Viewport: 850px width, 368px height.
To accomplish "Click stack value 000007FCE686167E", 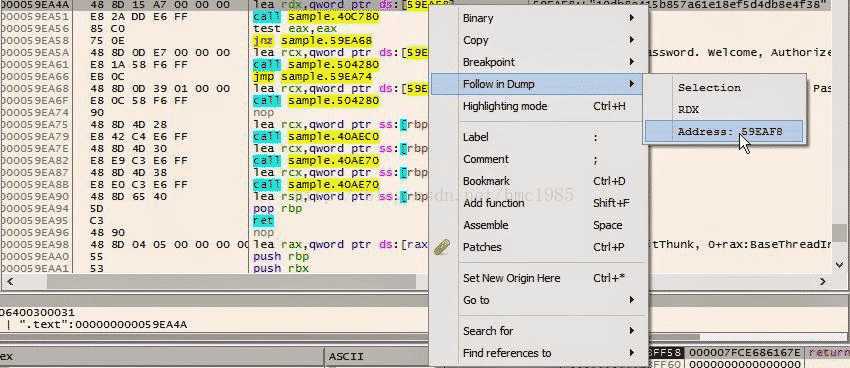I will (744, 353).
